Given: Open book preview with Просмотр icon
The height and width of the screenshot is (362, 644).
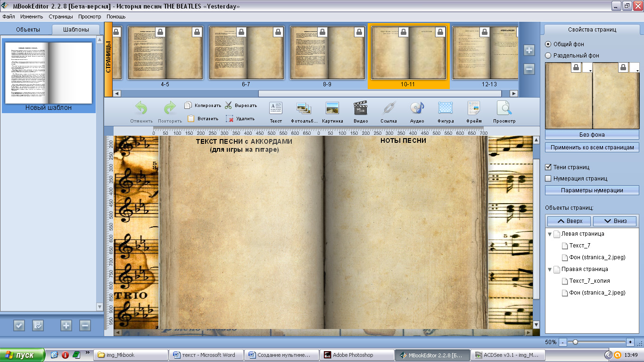Looking at the screenshot, I should point(504,108).
